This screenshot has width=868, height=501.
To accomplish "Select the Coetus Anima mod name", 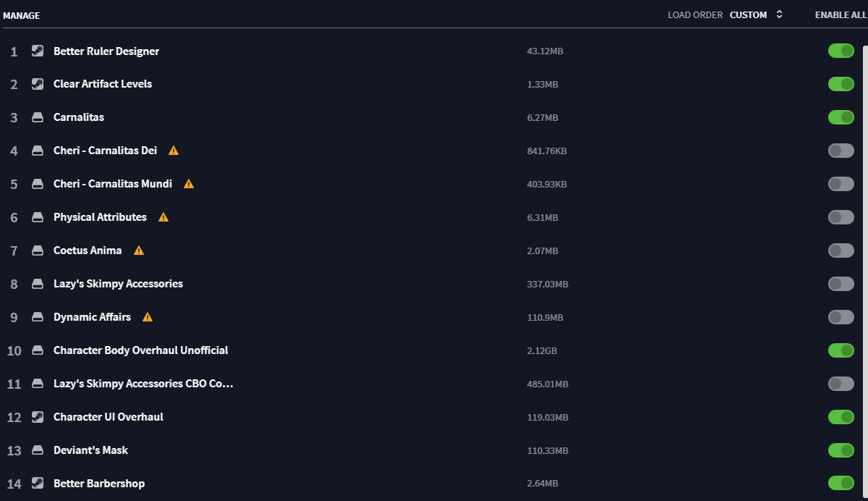I will click(88, 250).
